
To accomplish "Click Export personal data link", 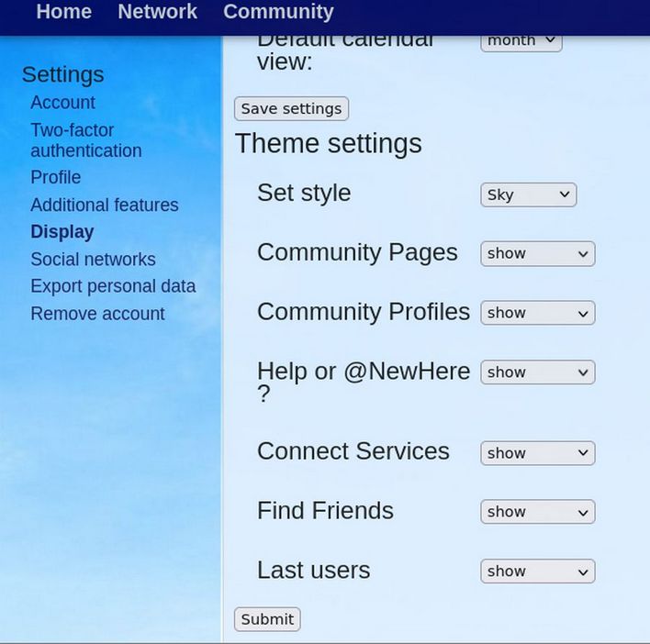I will point(113,286).
